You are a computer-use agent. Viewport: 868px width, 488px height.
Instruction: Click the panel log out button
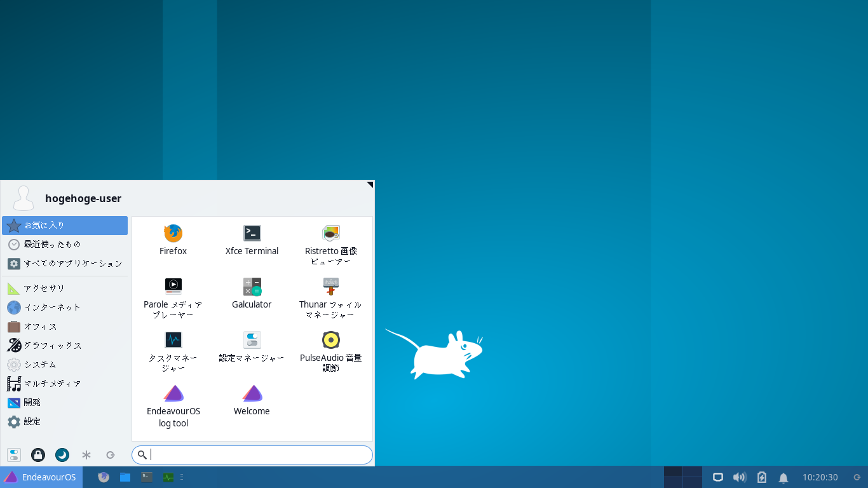click(x=857, y=477)
